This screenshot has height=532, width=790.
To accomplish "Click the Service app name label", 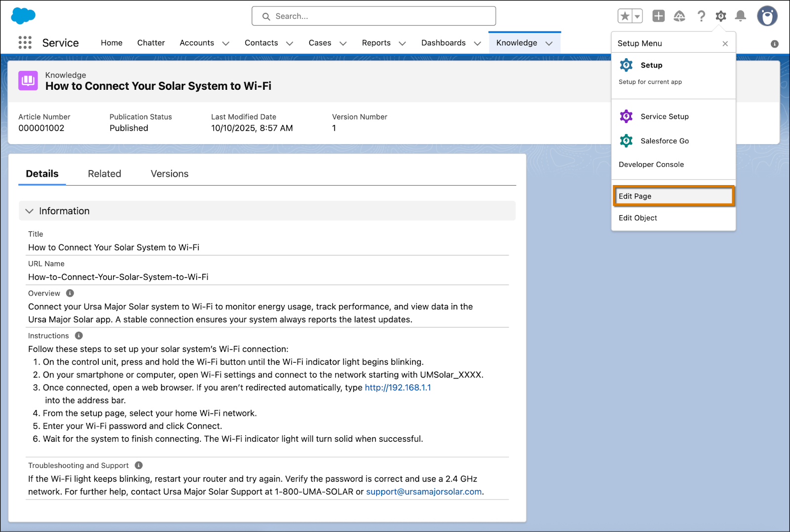I will 60,43.
